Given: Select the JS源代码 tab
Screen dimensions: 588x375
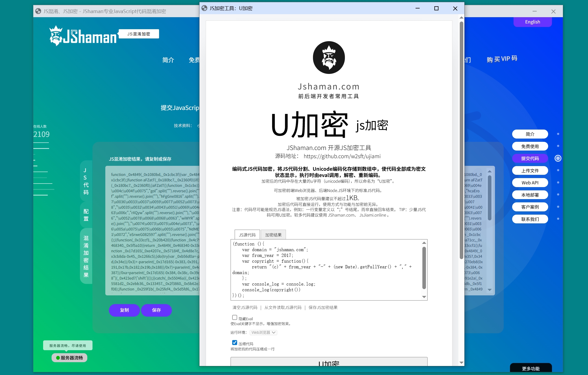Looking at the screenshot, I should (x=247, y=235).
